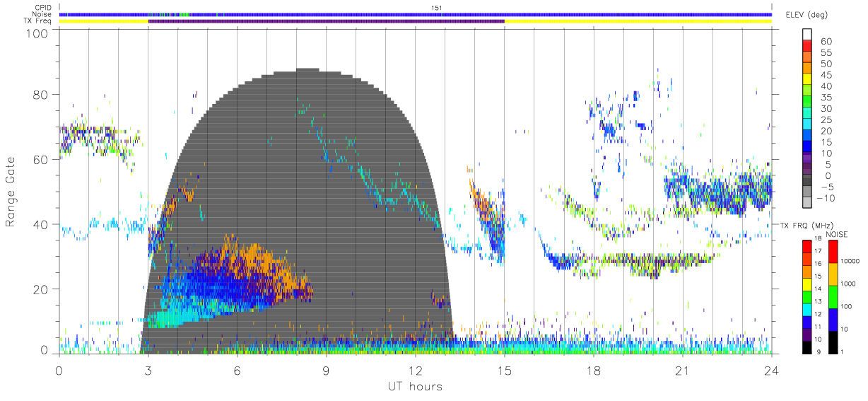This screenshot has width=868, height=401.
Task: Click the 9 tick label on UT axis
Action: (327, 370)
